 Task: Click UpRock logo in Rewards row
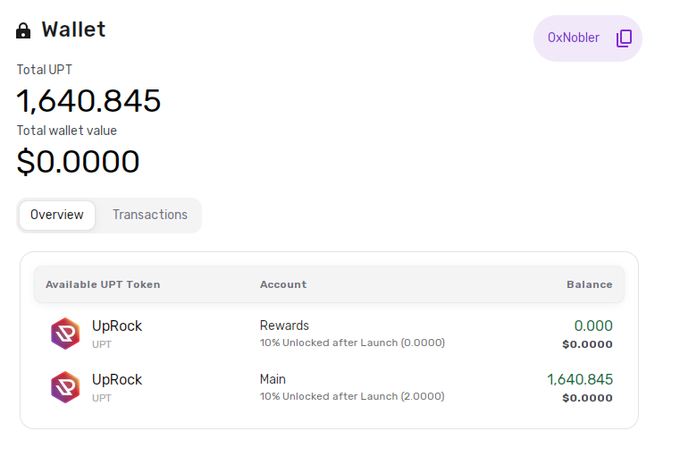(x=65, y=333)
